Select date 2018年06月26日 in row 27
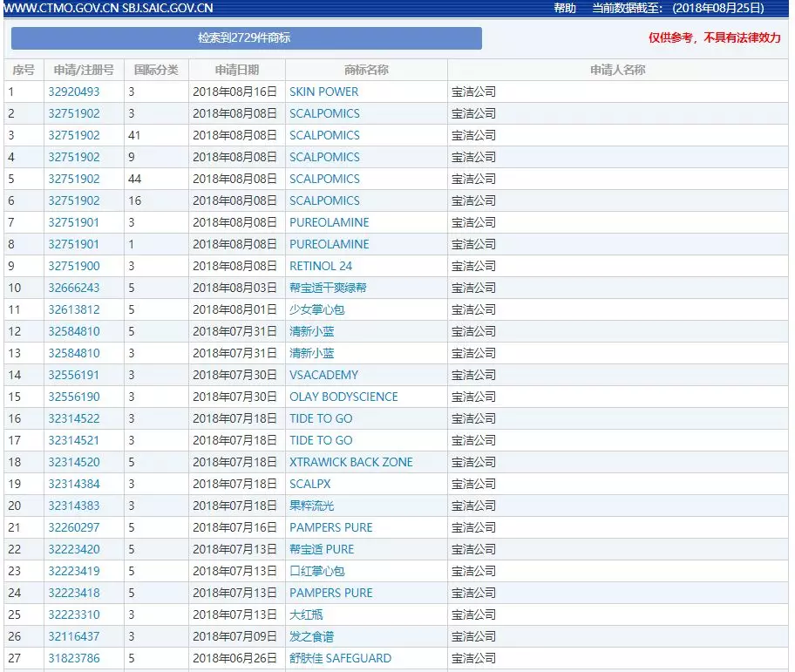The height and width of the screenshot is (672, 795). 234,658
